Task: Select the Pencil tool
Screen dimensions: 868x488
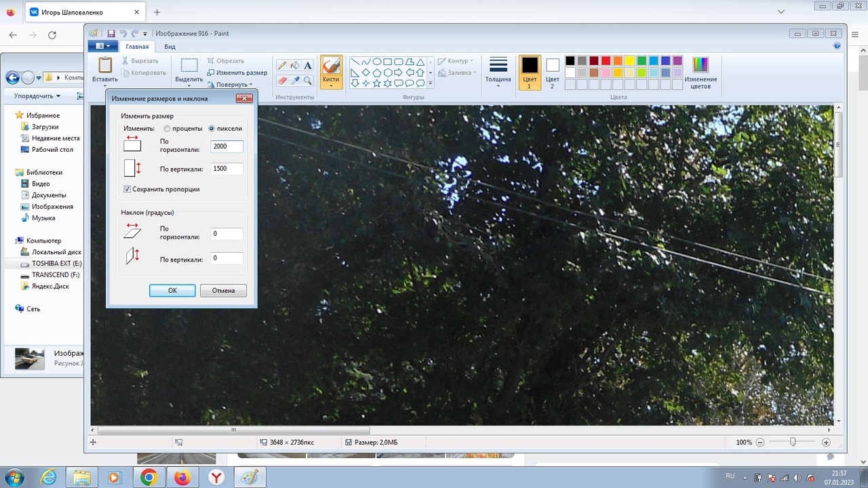Action: pyautogui.click(x=283, y=66)
